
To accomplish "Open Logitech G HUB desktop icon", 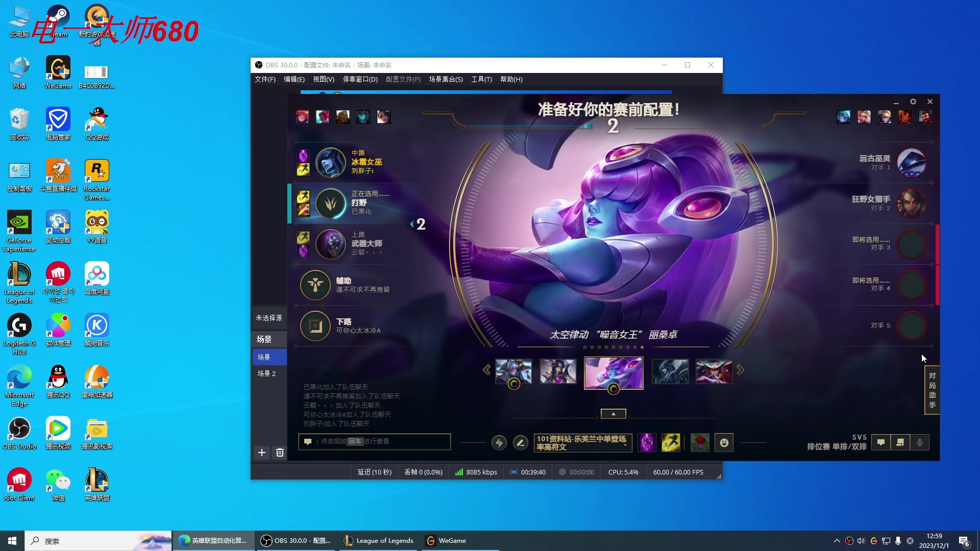I will click(19, 334).
